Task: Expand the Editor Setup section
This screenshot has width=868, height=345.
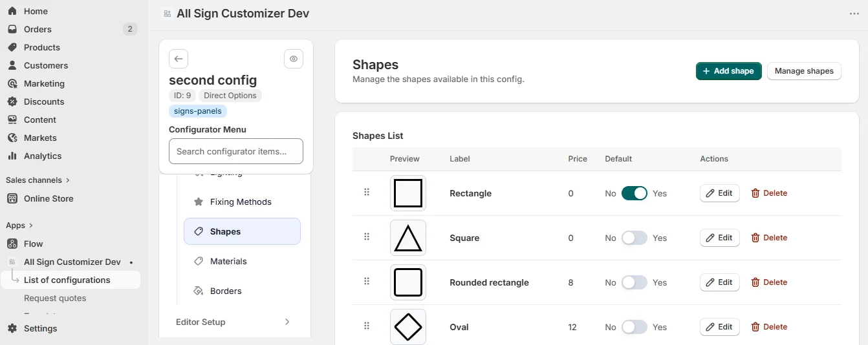Action: tap(233, 322)
